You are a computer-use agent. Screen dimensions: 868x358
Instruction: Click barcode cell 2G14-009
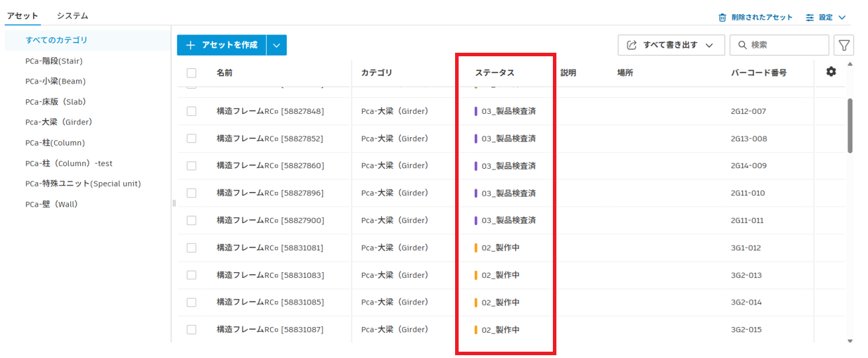[748, 166]
